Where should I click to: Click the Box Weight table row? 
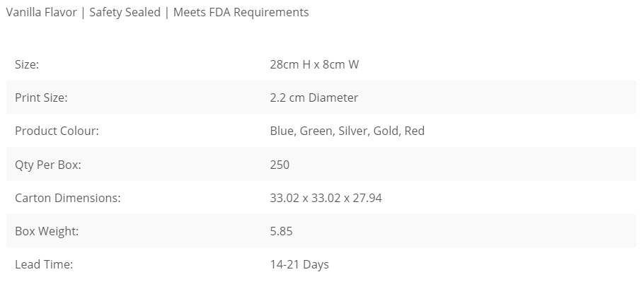tap(321, 231)
